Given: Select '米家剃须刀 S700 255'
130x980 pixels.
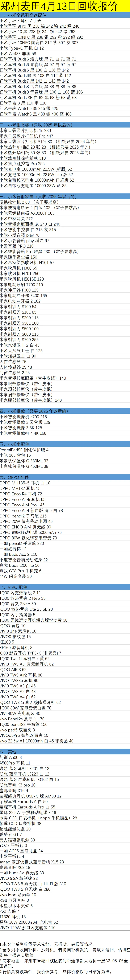Looking at the screenshot, I should (x=19, y=340).
